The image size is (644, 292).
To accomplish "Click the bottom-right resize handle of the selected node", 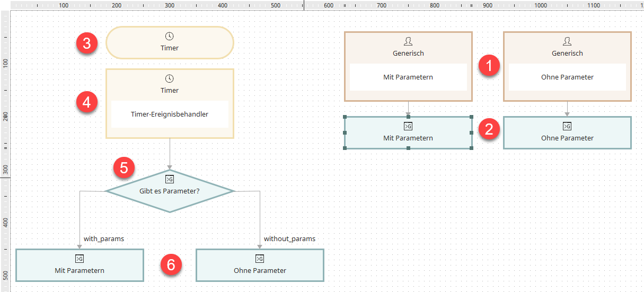I will pos(472,148).
